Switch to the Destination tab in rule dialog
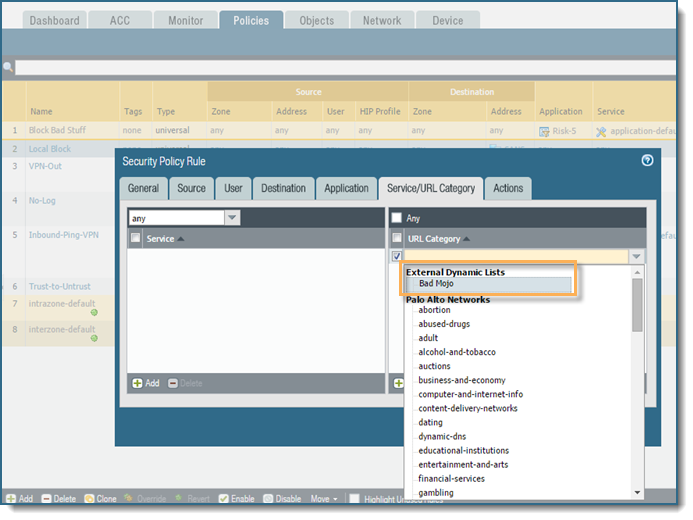The image size is (693, 520). [x=283, y=189]
